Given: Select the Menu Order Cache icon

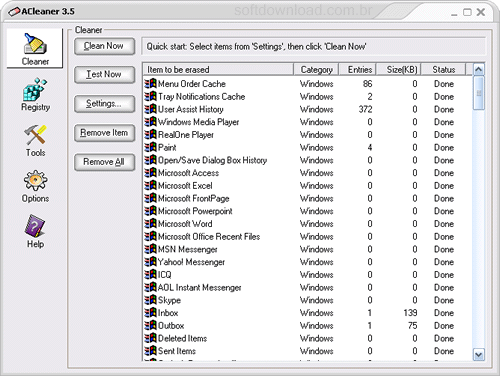Looking at the screenshot, I should coord(150,83).
